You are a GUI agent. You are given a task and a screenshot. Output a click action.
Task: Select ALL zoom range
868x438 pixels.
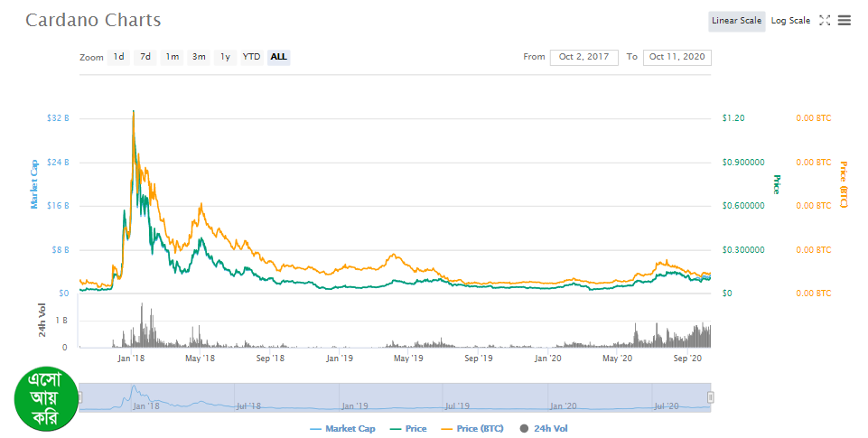[x=279, y=57]
